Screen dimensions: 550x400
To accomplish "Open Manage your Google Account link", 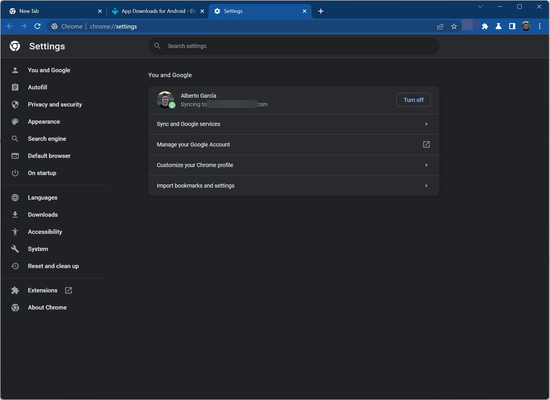I will (x=294, y=145).
